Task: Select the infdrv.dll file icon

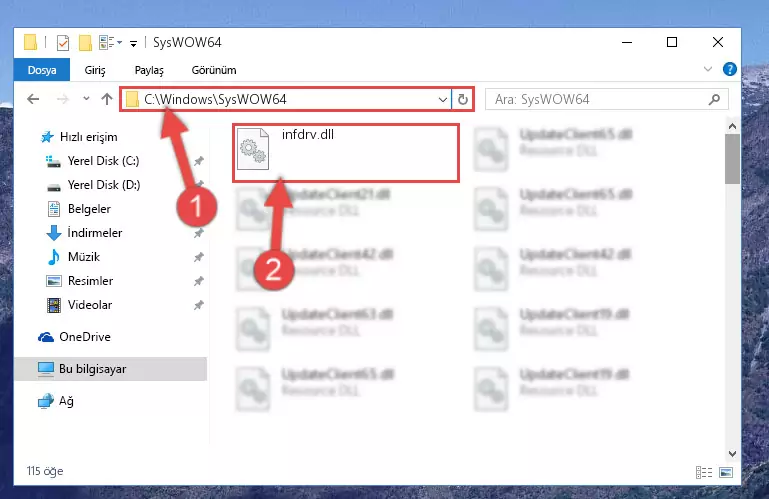Action: click(x=253, y=149)
